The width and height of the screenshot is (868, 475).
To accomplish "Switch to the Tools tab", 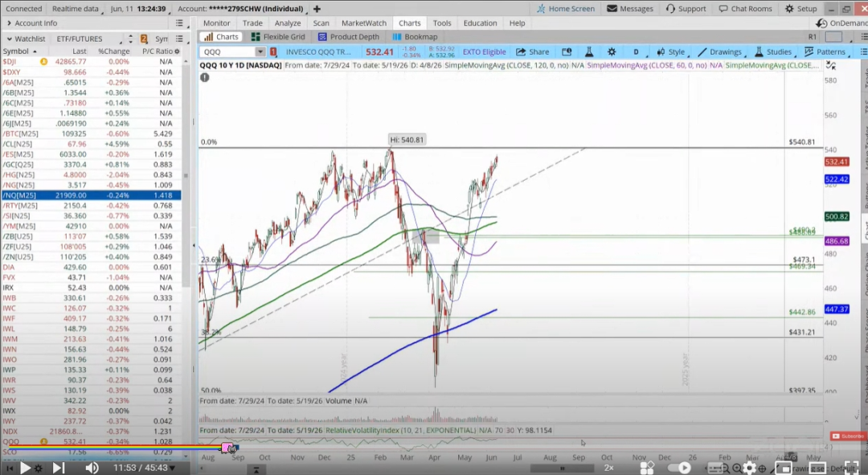I will 442,23.
